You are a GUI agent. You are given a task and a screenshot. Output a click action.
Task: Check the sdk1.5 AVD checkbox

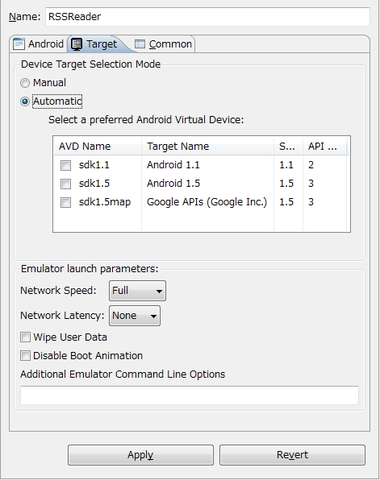point(65,184)
